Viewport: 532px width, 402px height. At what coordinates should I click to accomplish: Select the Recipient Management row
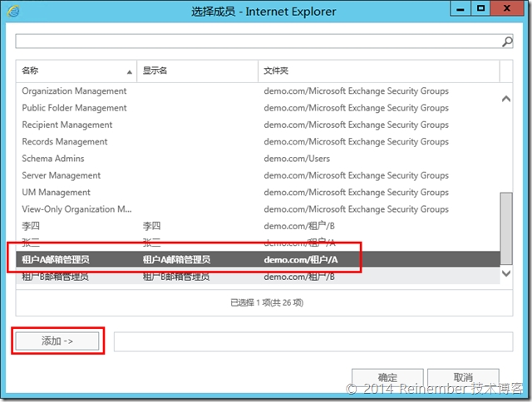click(258, 125)
